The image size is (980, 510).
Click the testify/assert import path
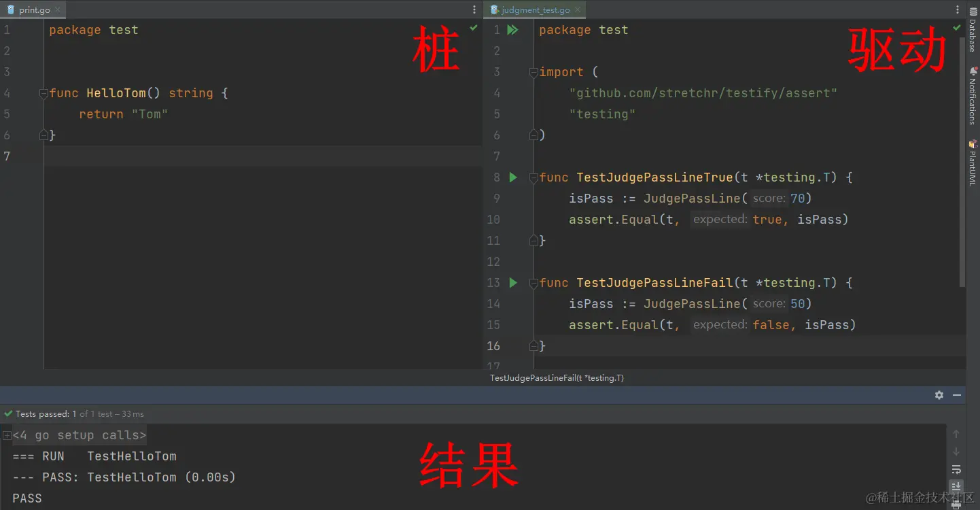[703, 93]
